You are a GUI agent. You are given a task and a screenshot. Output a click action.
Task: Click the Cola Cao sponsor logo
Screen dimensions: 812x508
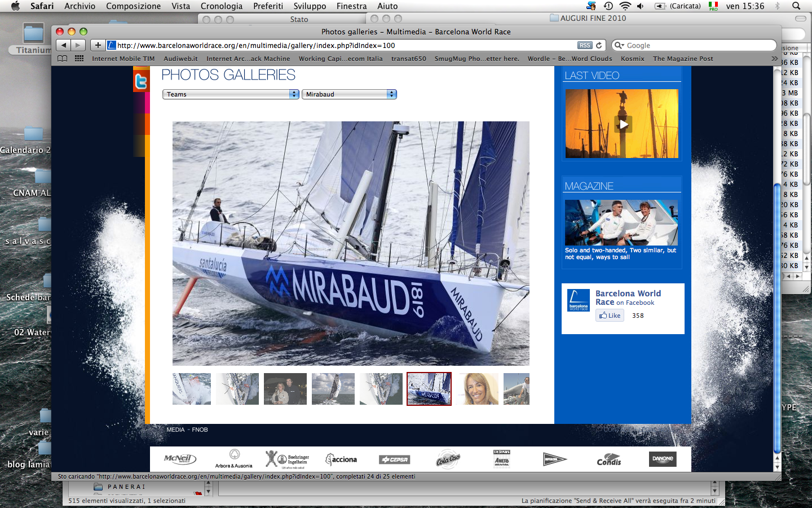click(x=448, y=459)
